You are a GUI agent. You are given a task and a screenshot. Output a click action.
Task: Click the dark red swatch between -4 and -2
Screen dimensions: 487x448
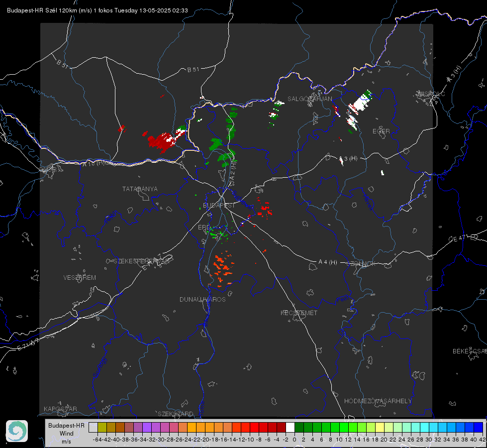(281, 427)
